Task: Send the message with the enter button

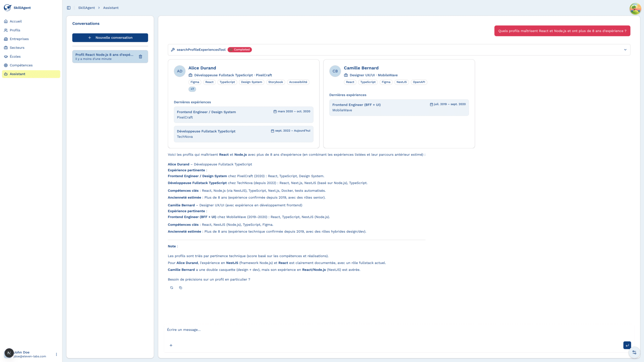Action: coord(627,345)
